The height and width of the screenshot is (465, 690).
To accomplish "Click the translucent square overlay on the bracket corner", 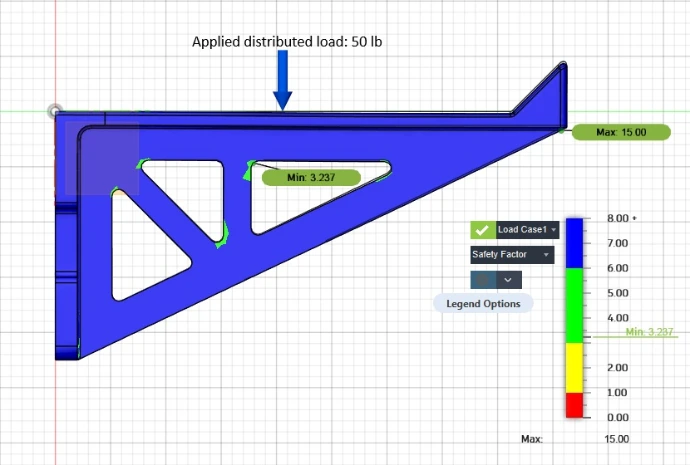I will point(102,157).
